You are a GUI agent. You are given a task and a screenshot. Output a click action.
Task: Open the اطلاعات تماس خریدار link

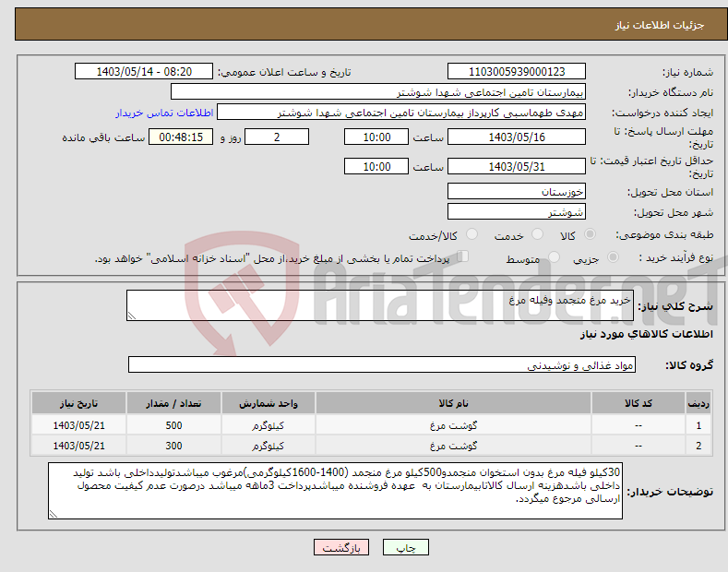(164, 113)
